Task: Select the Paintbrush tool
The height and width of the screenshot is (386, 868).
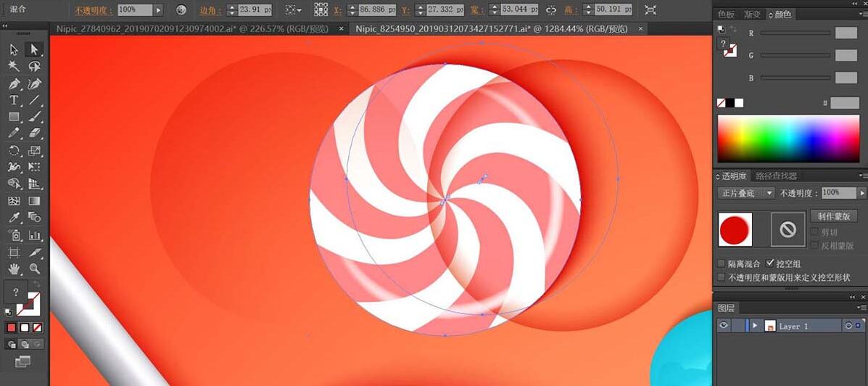Action: point(34,117)
